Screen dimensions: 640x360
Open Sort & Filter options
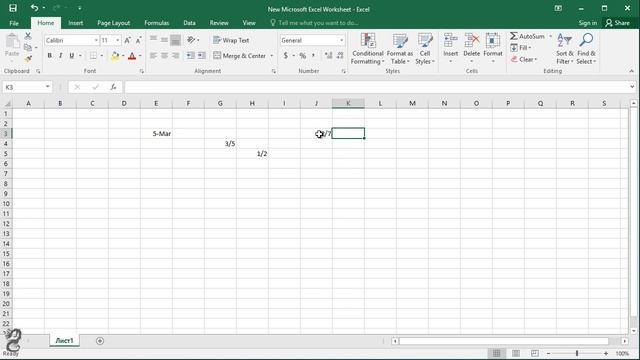coord(564,49)
